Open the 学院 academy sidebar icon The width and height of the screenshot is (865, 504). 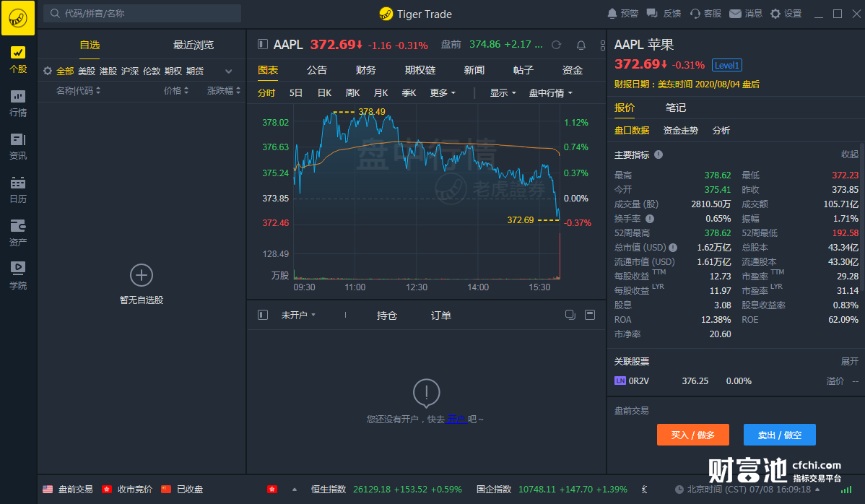[18, 275]
